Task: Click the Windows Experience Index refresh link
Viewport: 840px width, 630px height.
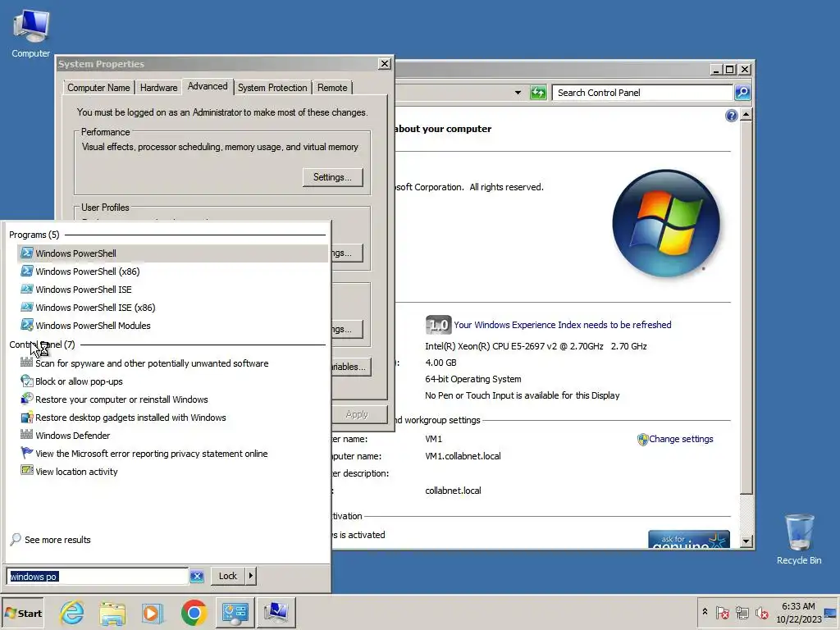Action: click(x=563, y=325)
